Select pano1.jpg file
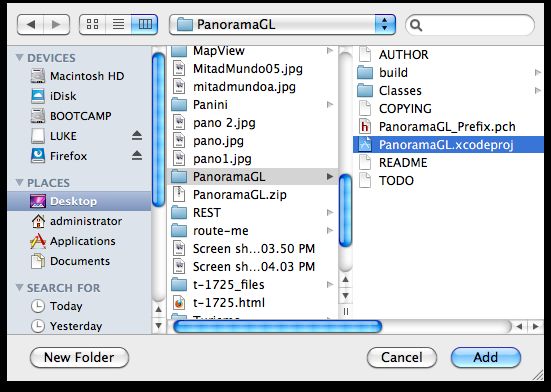Image resolution: width=551 pixels, height=392 pixels. coord(253,159)
